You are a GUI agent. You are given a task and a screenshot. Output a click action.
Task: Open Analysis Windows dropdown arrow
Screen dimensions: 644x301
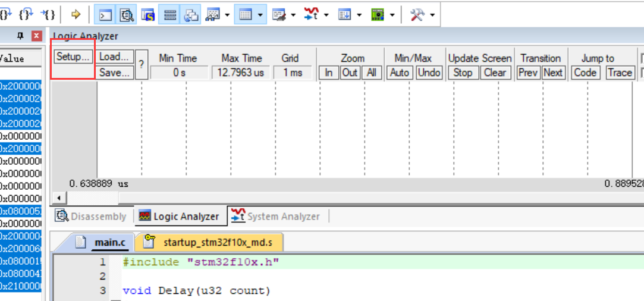click(x=326, y=15)
